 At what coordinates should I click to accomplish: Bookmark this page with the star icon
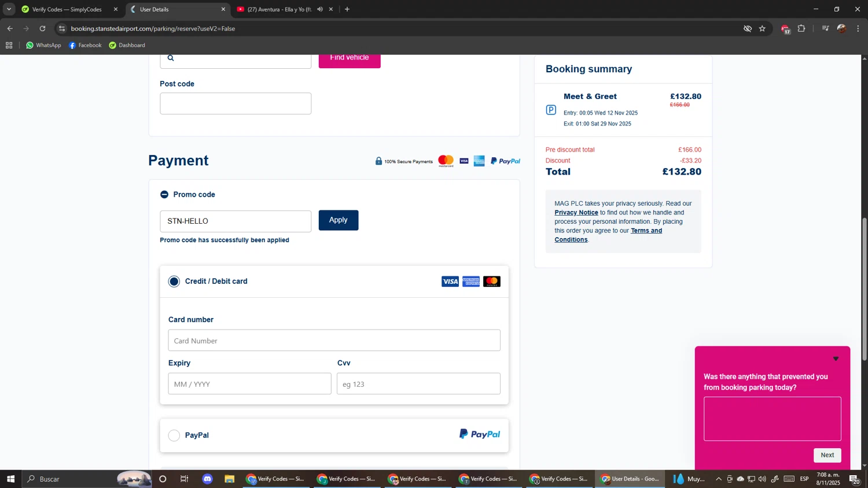point(762,28)
